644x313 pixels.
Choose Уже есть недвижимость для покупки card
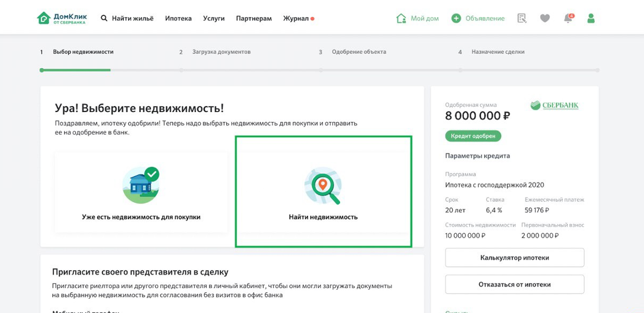[x=141, y=192]
